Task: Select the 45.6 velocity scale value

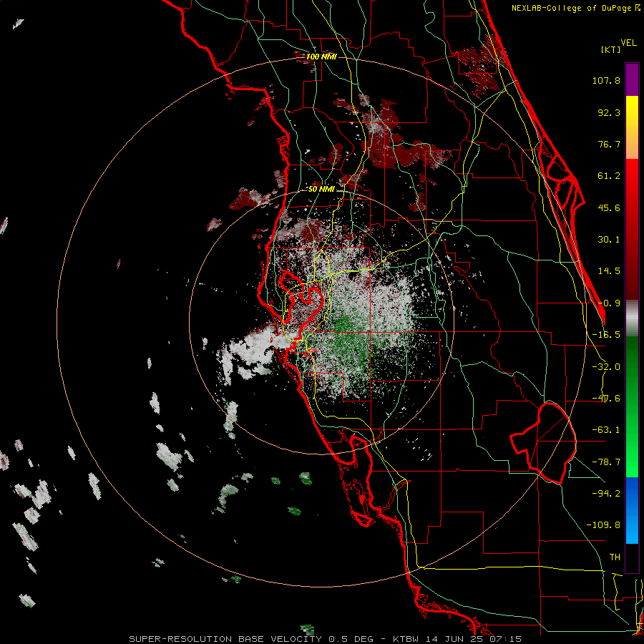Action: [609, 208]
